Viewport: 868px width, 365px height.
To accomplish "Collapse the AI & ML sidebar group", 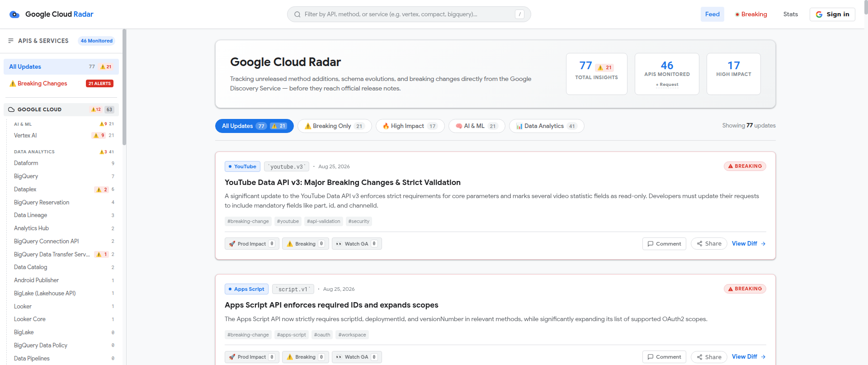I will [64, 124].
